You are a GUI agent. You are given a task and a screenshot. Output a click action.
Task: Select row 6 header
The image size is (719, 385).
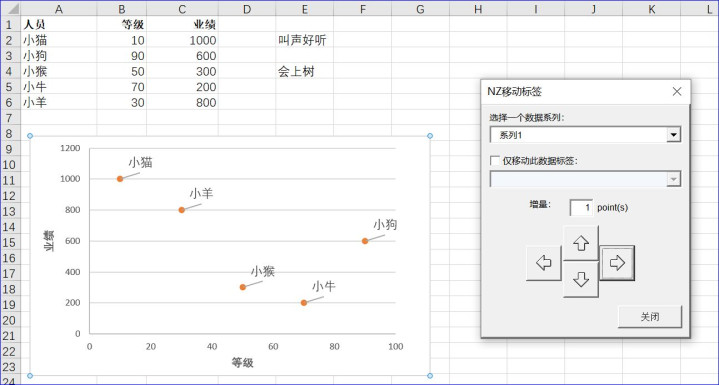[x=10, y=103]
